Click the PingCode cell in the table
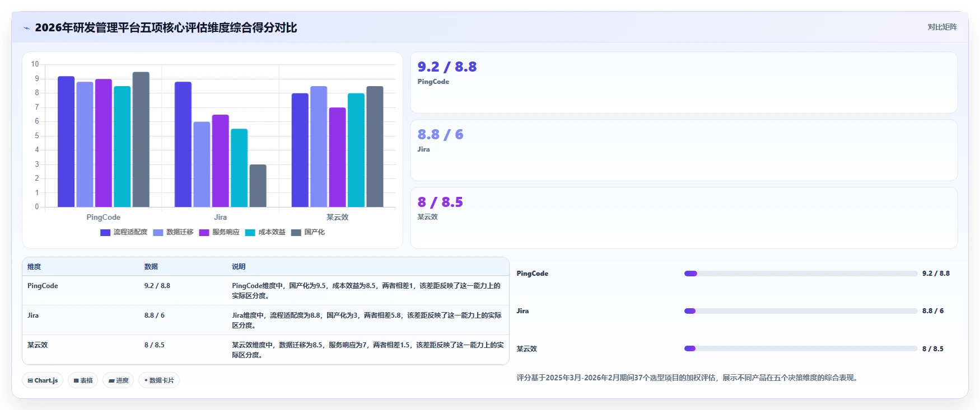The image size is (980, 410). (x=43, y=286)
